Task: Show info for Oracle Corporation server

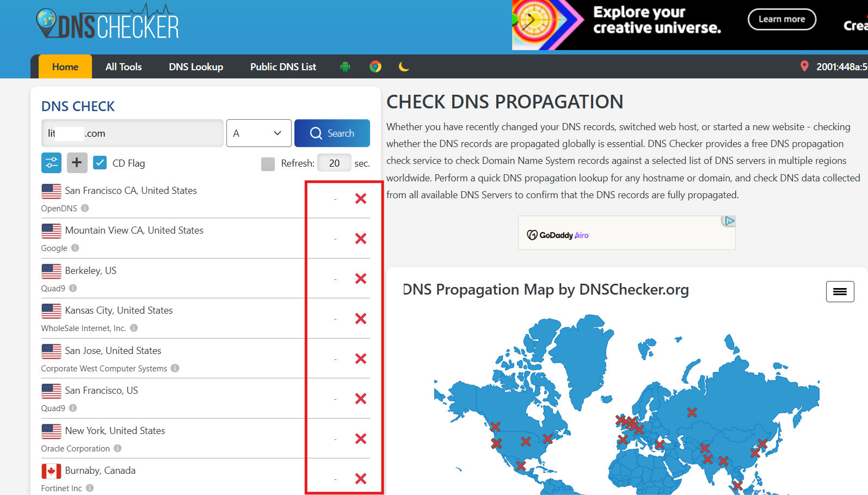Action: (x=118, y=448)
